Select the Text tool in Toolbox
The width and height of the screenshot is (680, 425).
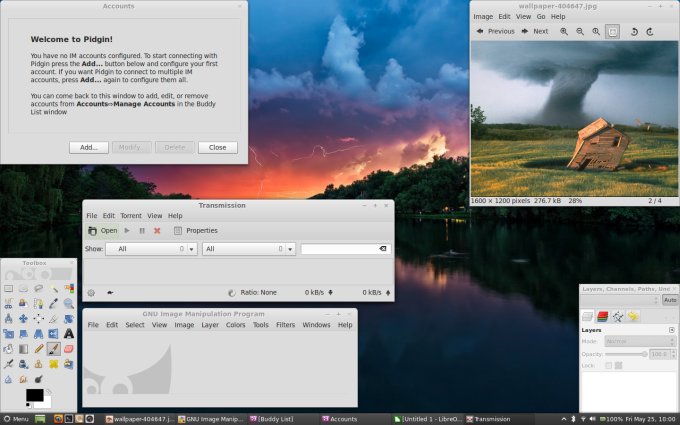69,333
